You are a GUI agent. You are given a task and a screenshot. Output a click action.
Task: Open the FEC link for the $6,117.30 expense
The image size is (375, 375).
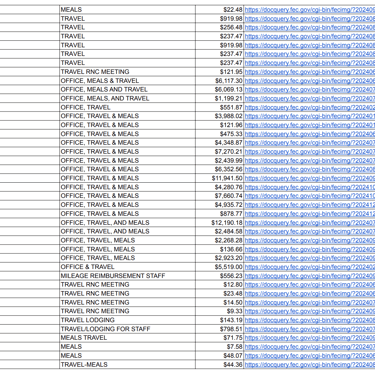click(310, 81)
